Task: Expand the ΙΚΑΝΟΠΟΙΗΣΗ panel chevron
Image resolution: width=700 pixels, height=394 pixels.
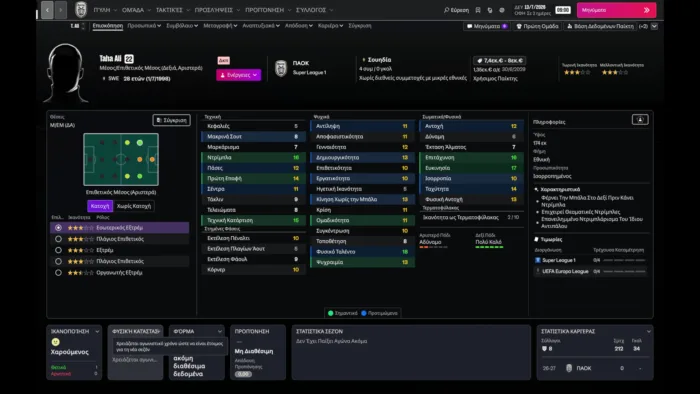Action: click(x=97, y=332)
